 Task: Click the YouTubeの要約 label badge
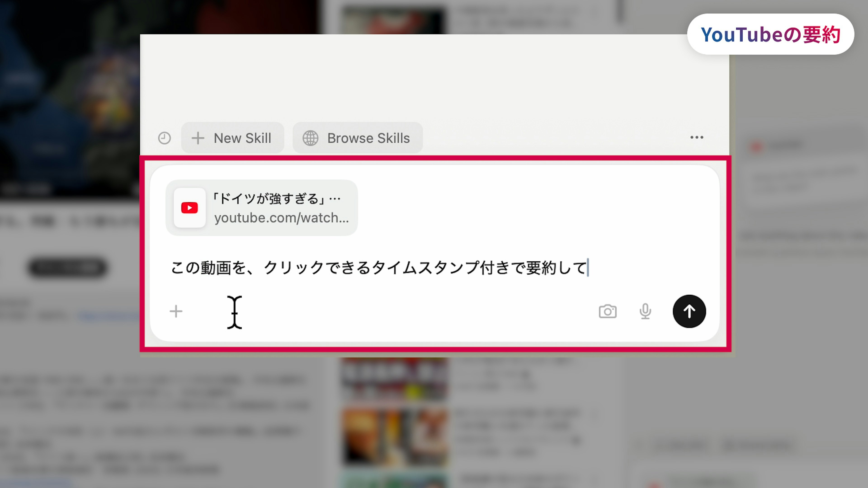[x=770, y=34]
